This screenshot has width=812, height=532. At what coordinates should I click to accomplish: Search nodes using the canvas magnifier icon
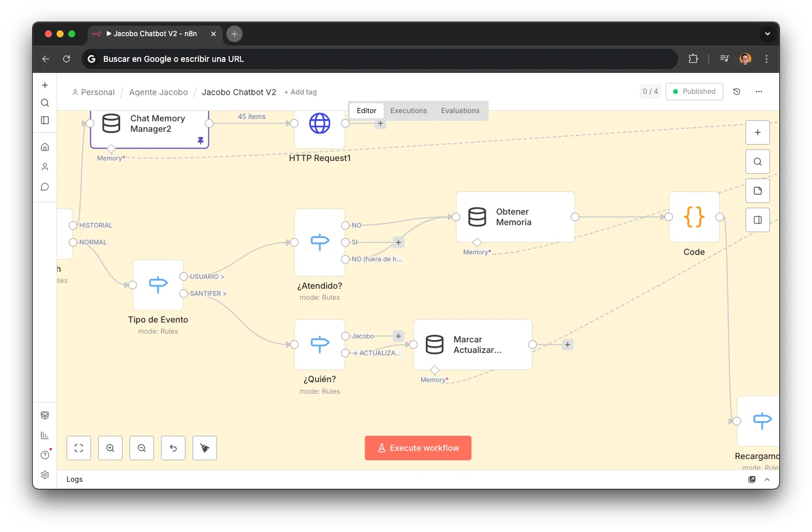click(x=757, y=162)
